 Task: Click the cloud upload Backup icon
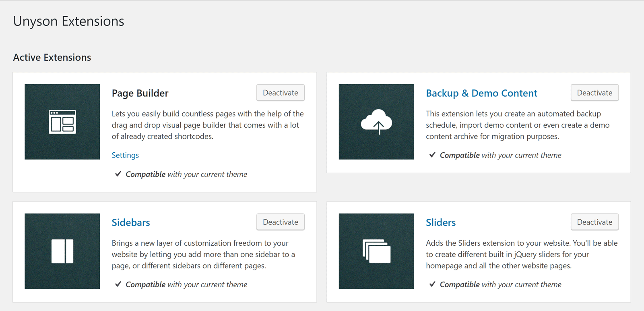376,122
